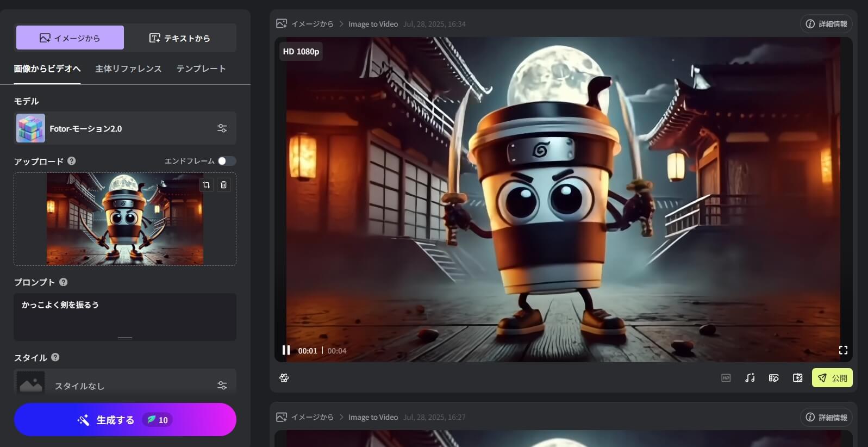Click the model cube thumbnail icon
The width and height of the screenshot is (868, 447).
30,128
